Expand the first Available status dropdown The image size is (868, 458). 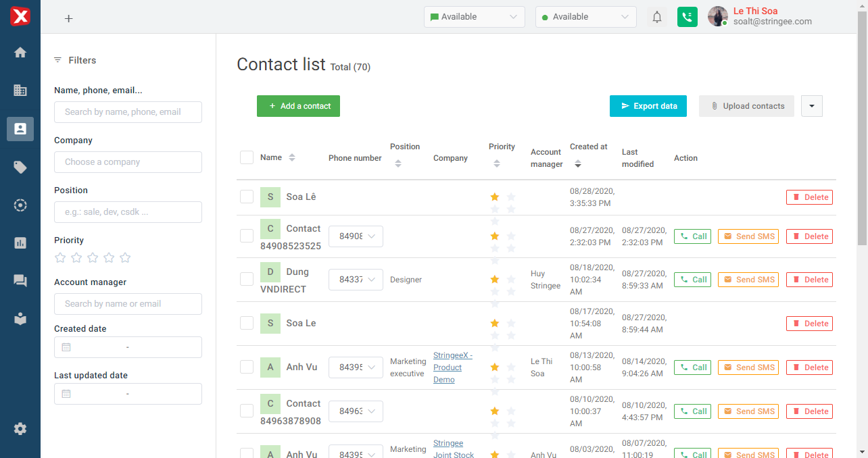474,17
